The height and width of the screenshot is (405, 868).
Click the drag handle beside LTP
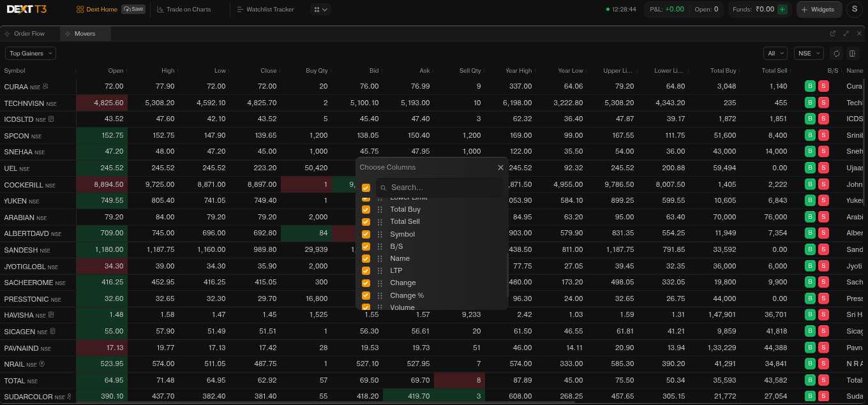[380, 270]
